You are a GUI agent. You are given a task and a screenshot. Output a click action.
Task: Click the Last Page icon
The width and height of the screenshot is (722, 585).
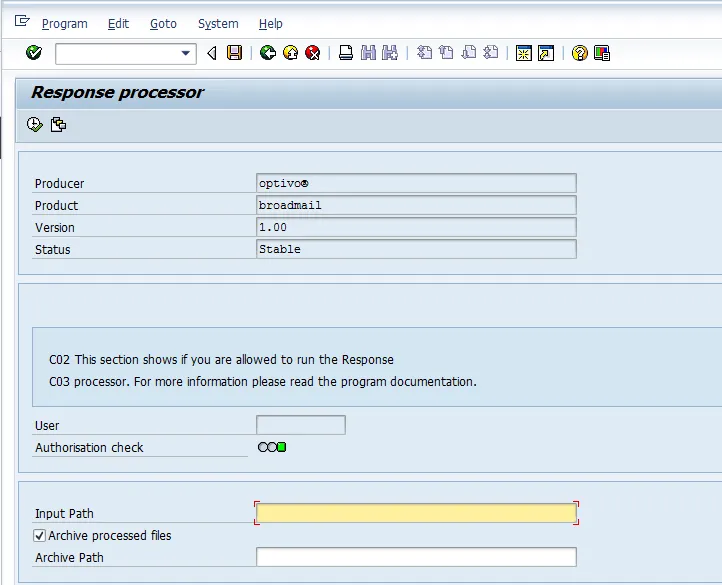click(x=491, y=53)
